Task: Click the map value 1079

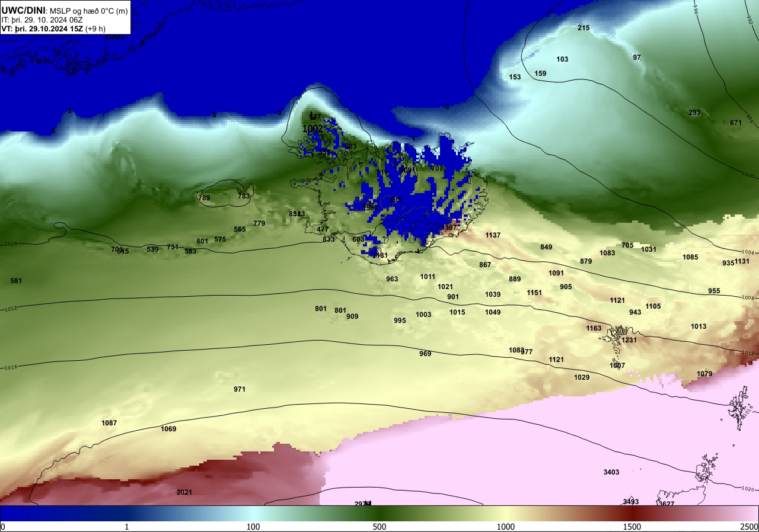Action: pyautogui.click(x=704, y=374)
